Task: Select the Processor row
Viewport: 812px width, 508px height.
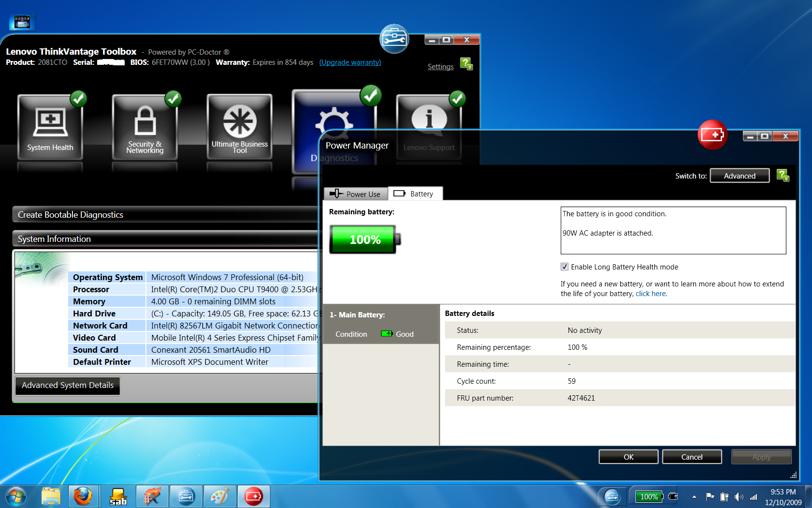Action: point(193,289)
